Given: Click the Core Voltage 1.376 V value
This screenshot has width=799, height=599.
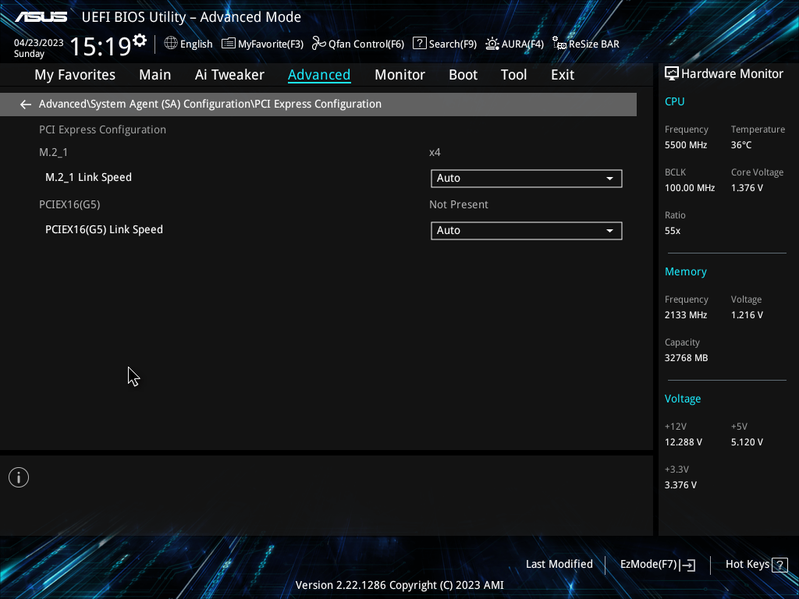Looking at the screenshot, I should [747, 188].
